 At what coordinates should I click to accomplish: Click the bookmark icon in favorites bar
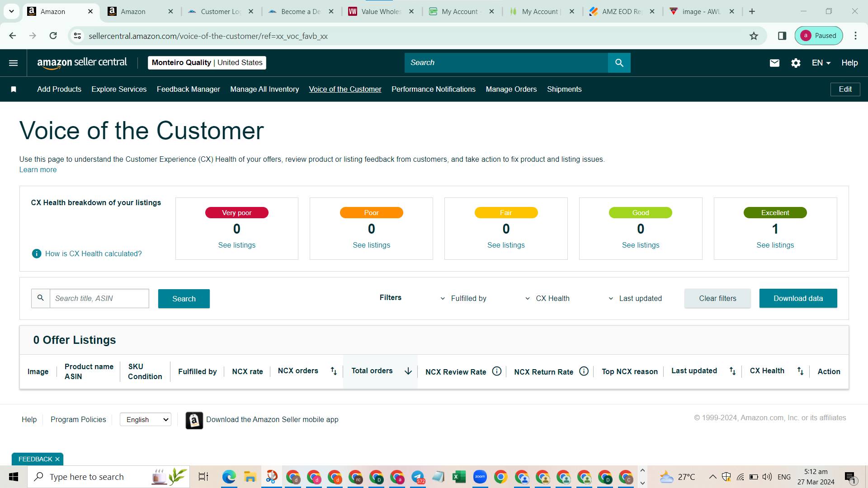point(14,89)
